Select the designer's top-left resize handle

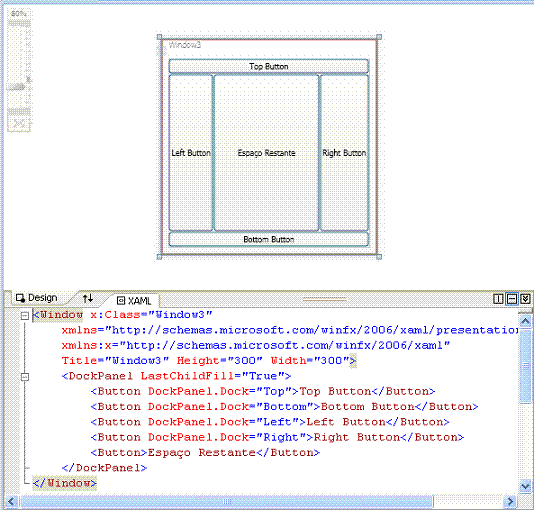point(159,37)
